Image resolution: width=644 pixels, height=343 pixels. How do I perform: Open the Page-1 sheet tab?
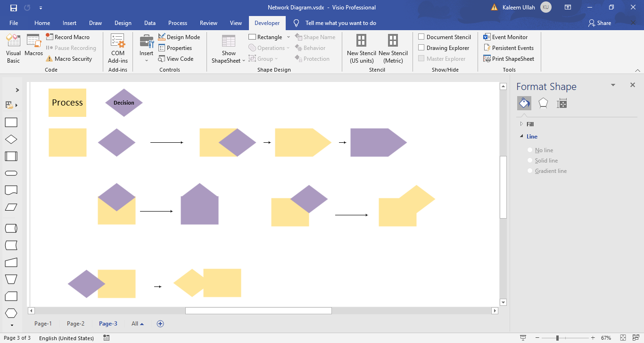pos(43,324)
